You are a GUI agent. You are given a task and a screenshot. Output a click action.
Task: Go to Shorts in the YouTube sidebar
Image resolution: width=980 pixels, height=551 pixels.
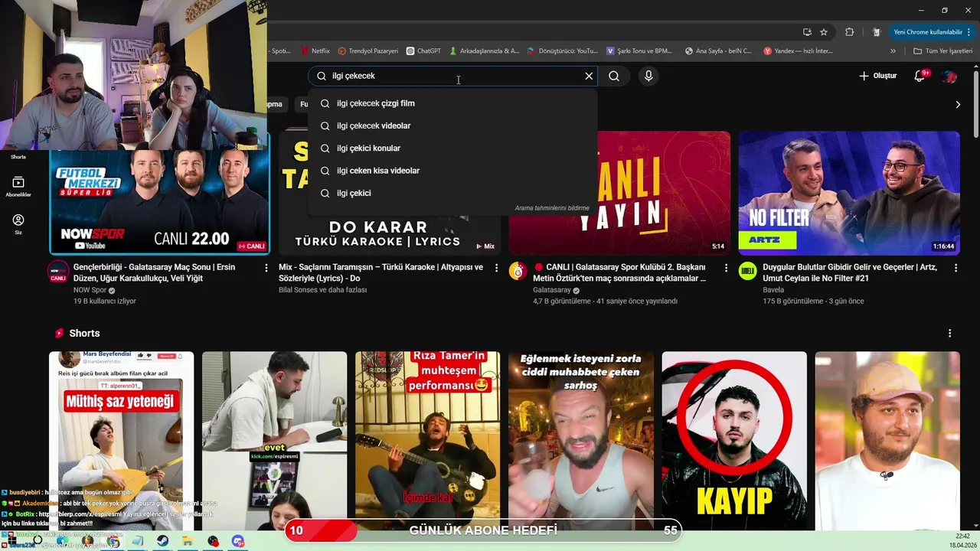[x=18, y=156]
